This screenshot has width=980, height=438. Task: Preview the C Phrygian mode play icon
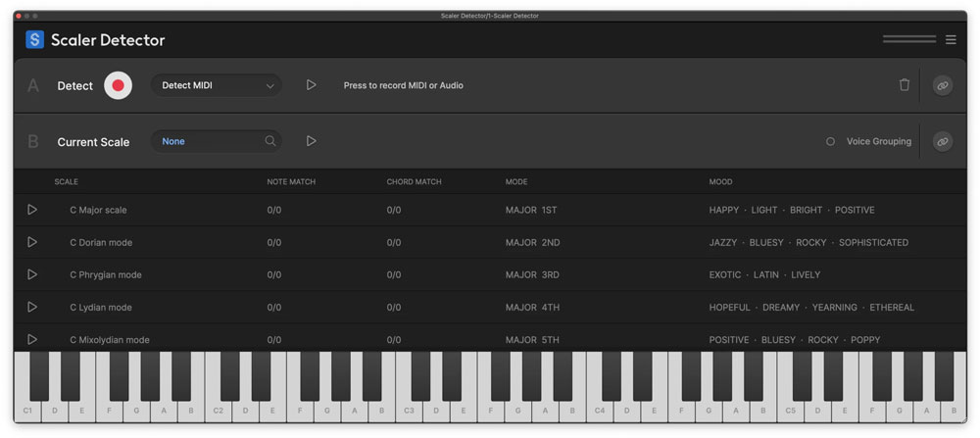[32, 274]
